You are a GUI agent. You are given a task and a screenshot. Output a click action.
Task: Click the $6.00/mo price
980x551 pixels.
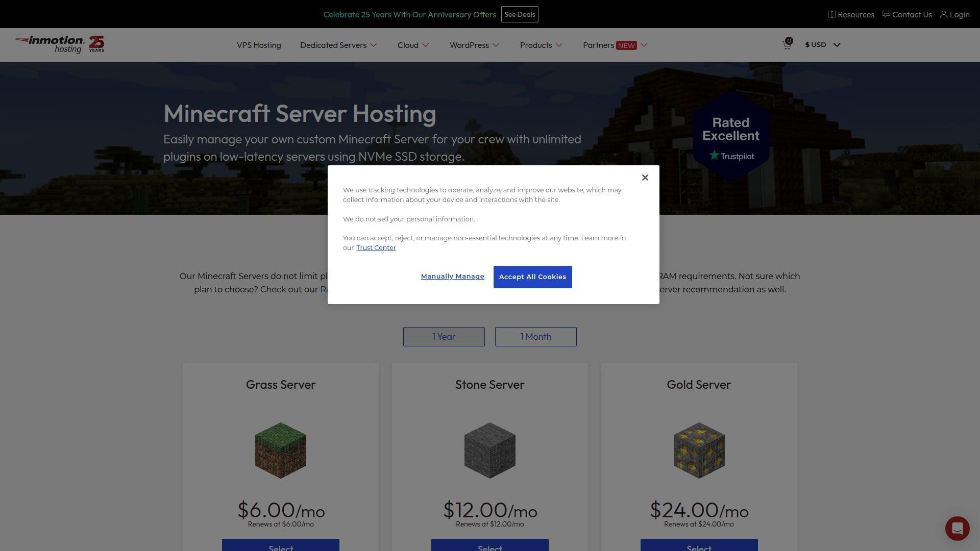tap(281, 510)
